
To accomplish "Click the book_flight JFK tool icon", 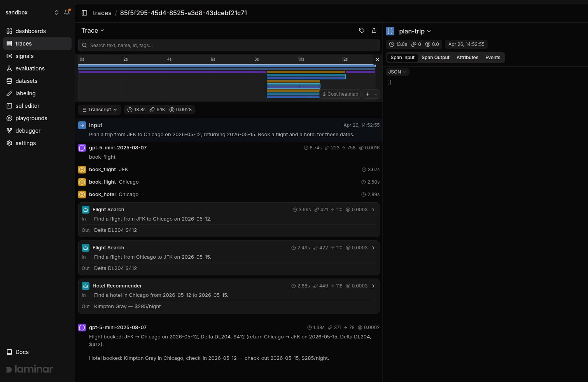I will [82, 170].
